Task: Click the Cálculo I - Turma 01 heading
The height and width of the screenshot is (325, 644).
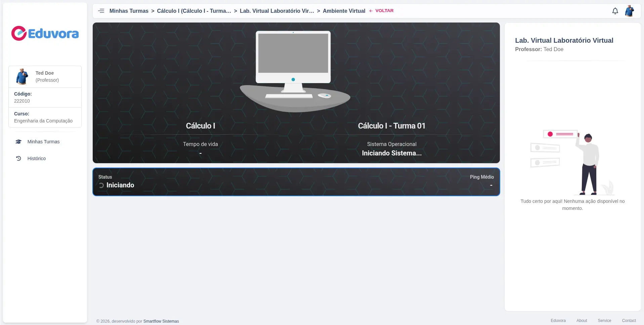Action: point(392,126)
